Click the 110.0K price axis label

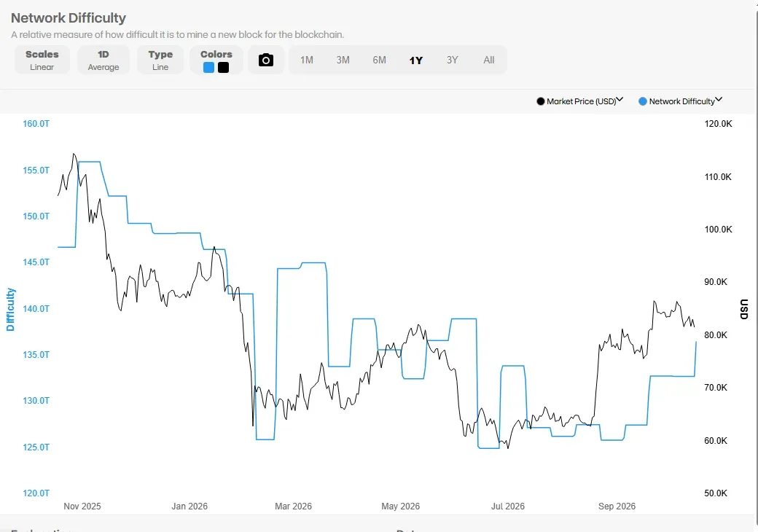point(718,177)
